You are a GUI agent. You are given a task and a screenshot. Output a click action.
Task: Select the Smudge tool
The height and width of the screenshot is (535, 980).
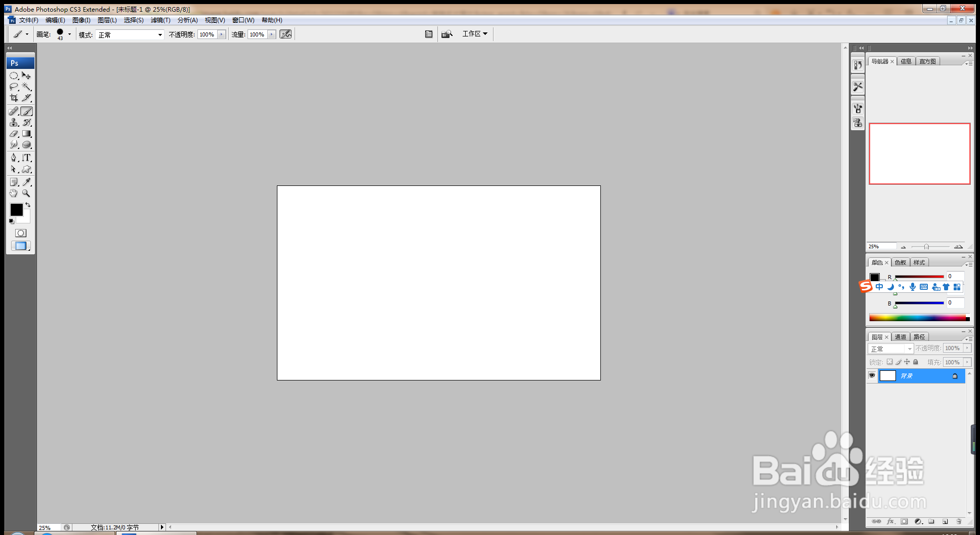coord(14,145)
